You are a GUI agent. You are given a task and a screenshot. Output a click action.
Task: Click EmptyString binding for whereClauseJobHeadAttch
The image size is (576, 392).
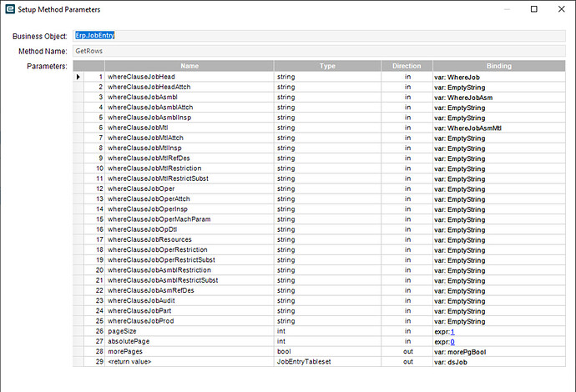499,88
